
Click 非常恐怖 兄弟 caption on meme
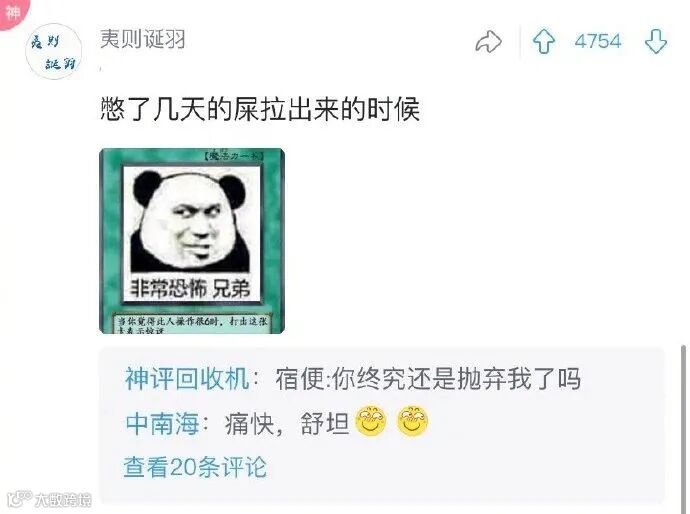coord(190,289)
